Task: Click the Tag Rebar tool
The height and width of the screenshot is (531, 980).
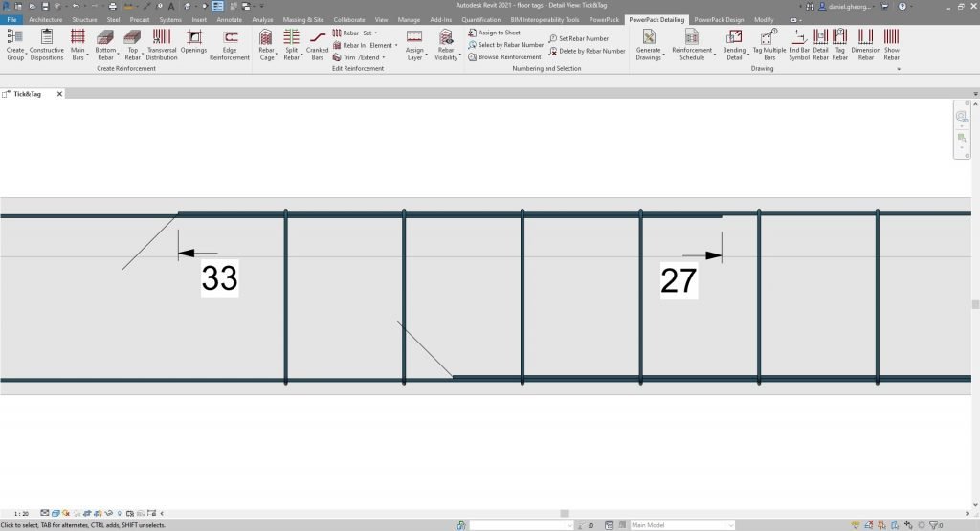Action: pos(840,44)
